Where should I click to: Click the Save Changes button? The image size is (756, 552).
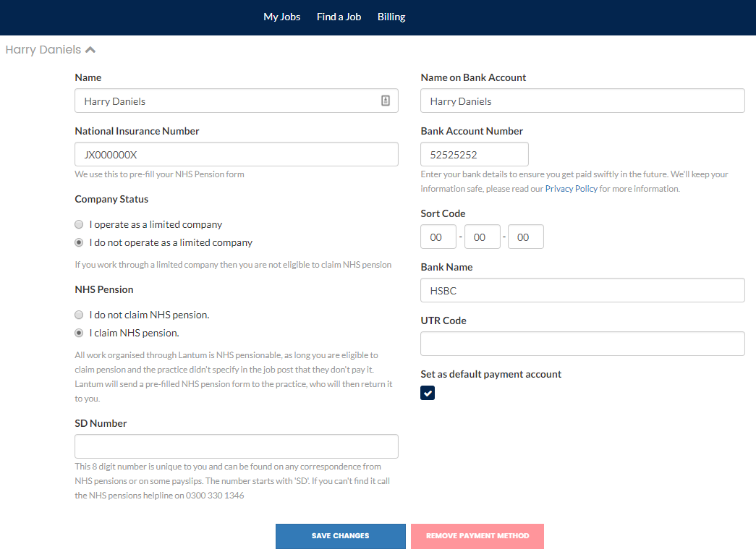point(341,536)
